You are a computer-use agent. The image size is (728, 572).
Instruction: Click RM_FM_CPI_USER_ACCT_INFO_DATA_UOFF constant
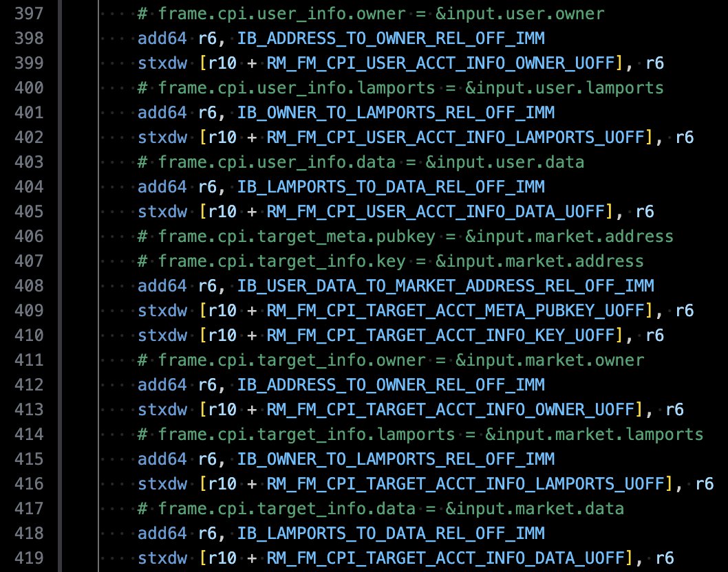point(436,212)
